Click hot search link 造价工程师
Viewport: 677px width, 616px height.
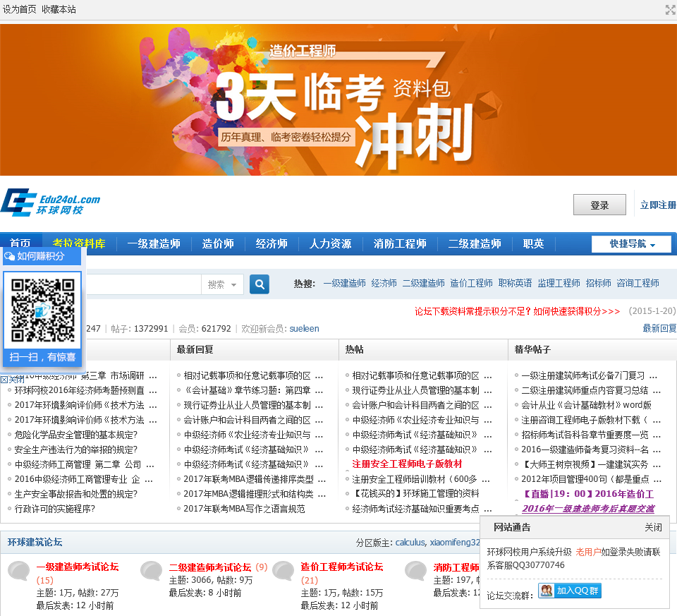(x=472, y=283)
